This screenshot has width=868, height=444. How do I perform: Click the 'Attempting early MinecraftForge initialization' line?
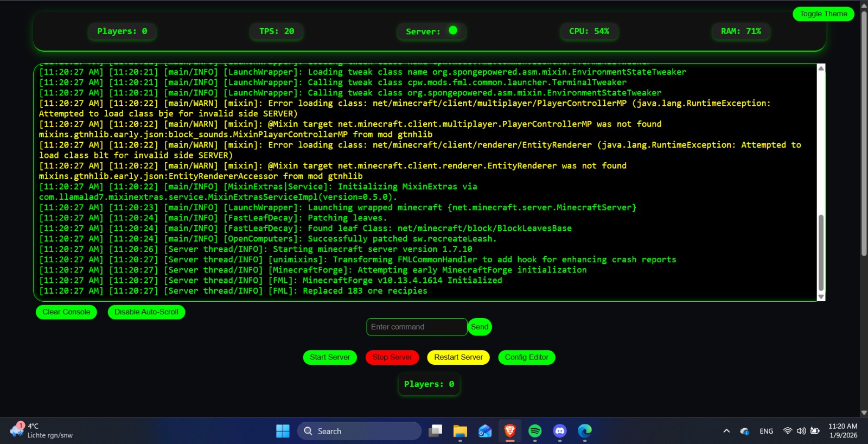(313, 270)
